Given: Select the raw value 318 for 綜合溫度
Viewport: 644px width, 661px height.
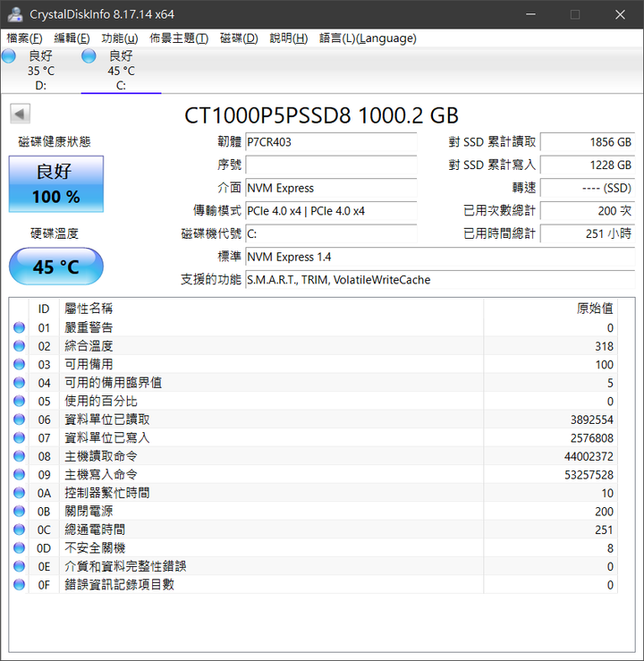Looking at the screenshot, I should click(x=604, y=346).
